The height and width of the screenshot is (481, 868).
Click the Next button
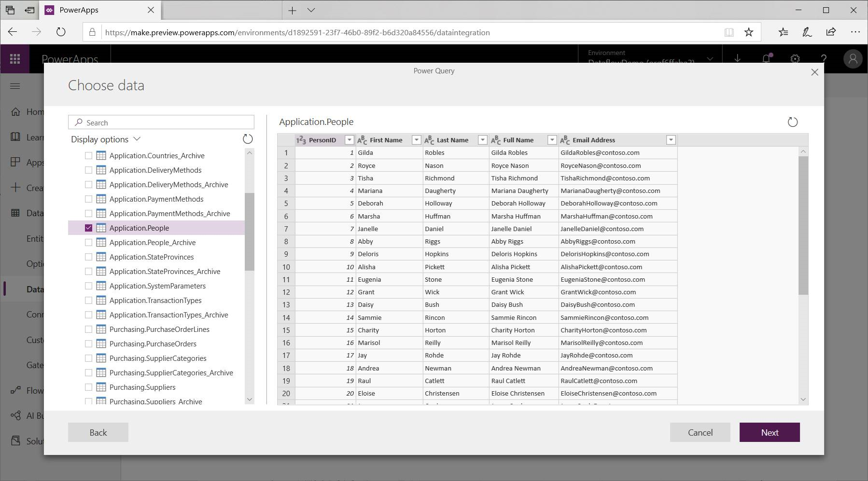(x=770, y=432)
